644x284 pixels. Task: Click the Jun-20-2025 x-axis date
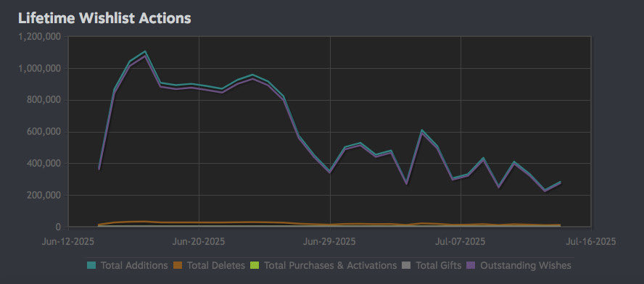(x=199, y=241)
